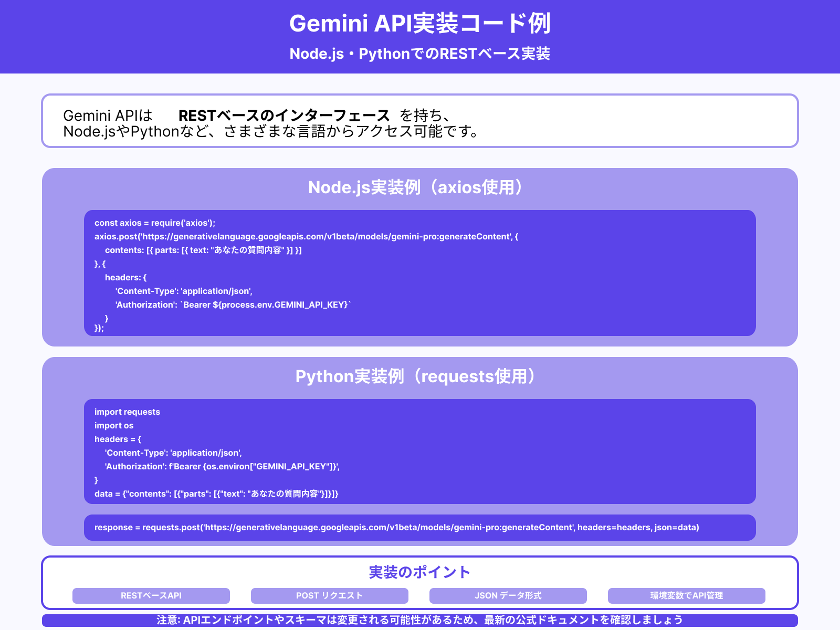Click the bottom 注意 notice bar
Screen dimensions: 840x630
[x=420, y=620]
